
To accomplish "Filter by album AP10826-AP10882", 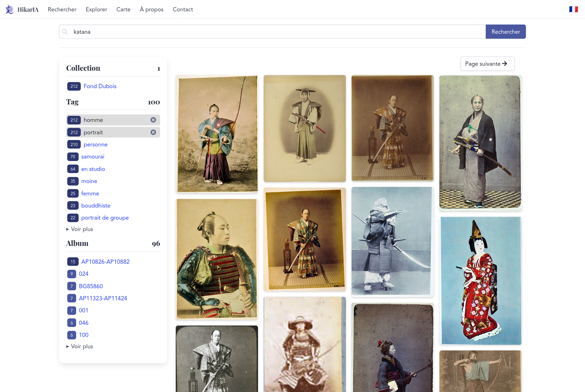I will coord(105,262).
